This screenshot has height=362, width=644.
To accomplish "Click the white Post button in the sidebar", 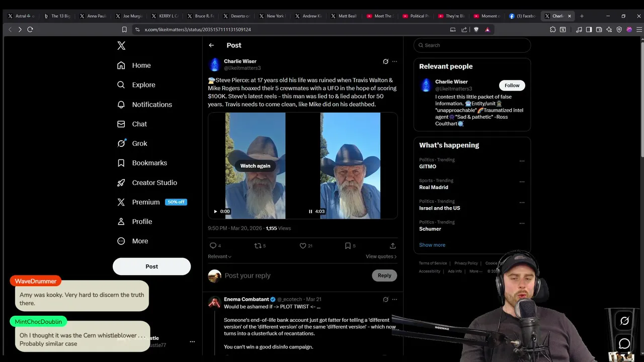I will (x=151, y=266).
